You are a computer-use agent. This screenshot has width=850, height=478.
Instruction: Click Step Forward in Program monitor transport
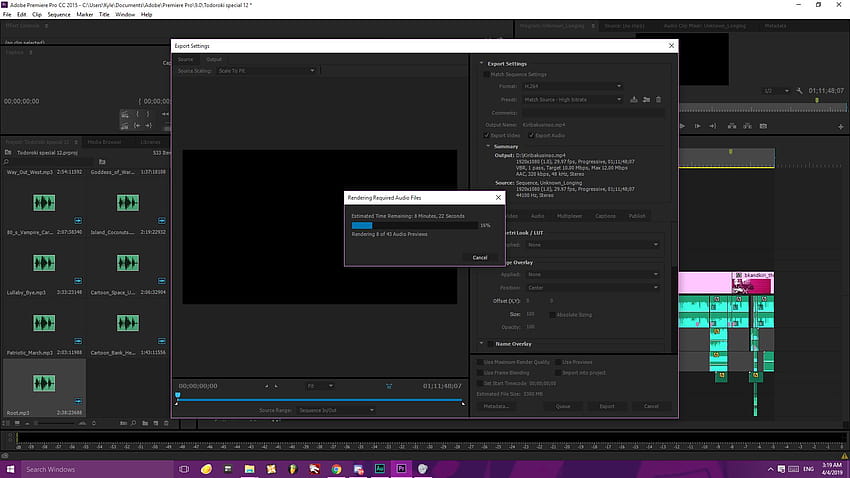[x=698, y=126]
